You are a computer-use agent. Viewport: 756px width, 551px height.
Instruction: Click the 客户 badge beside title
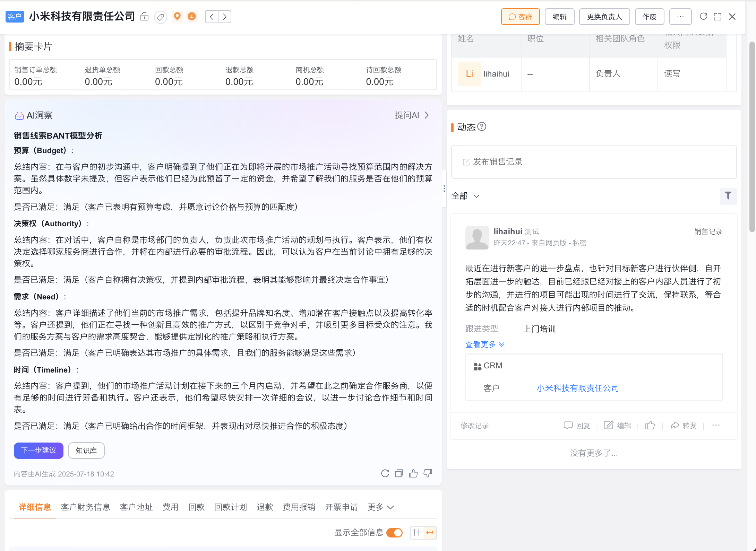pyautogui.click(x=15, y=17)
